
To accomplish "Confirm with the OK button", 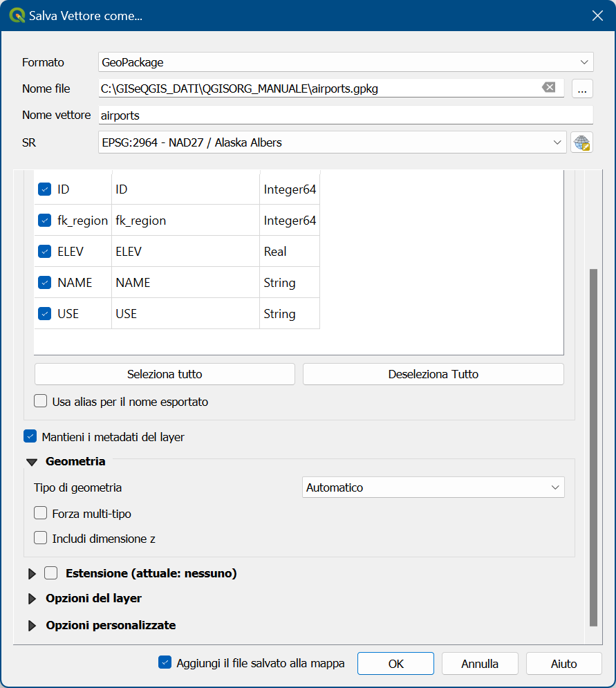I will [x=395, y=663].
